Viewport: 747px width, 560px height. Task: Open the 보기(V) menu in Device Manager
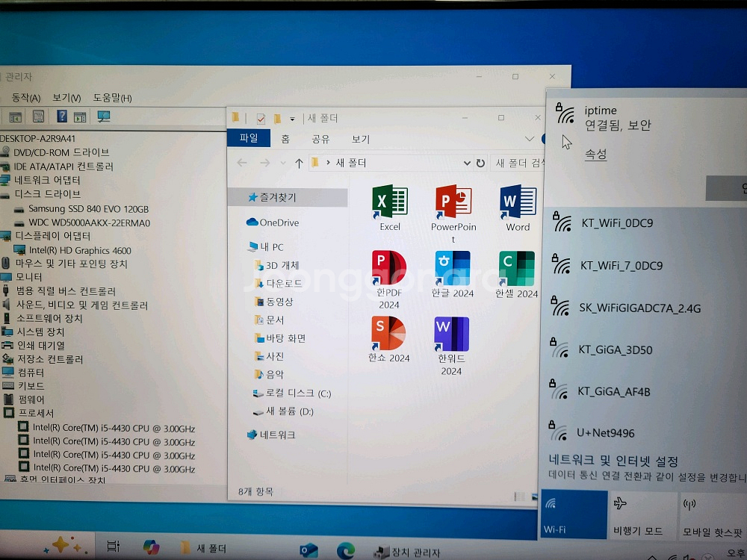[66, 98]
